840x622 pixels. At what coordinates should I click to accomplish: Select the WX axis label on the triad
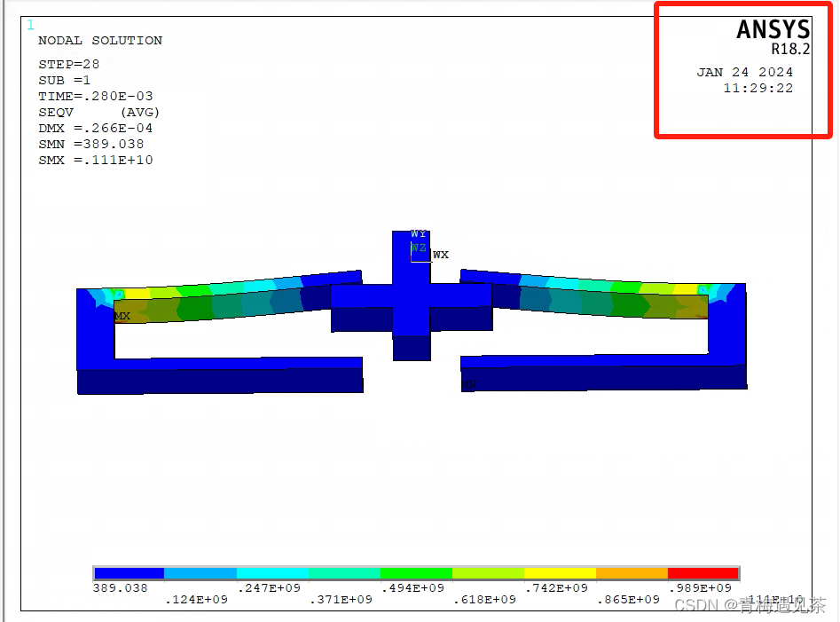point(441,254)
